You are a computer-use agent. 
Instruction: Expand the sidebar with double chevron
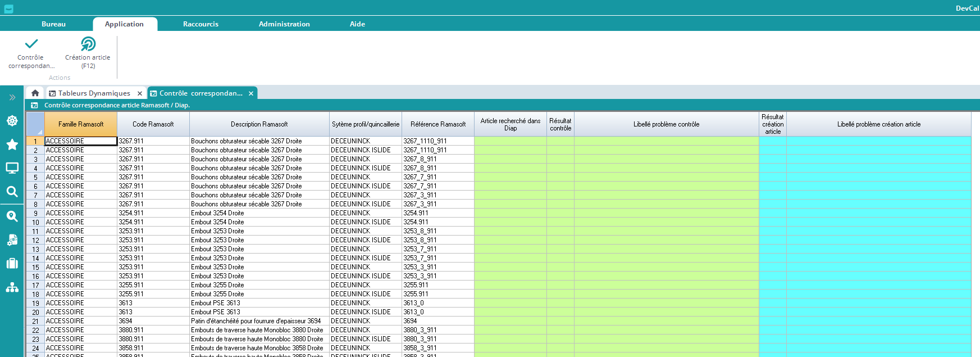point(12,97)
